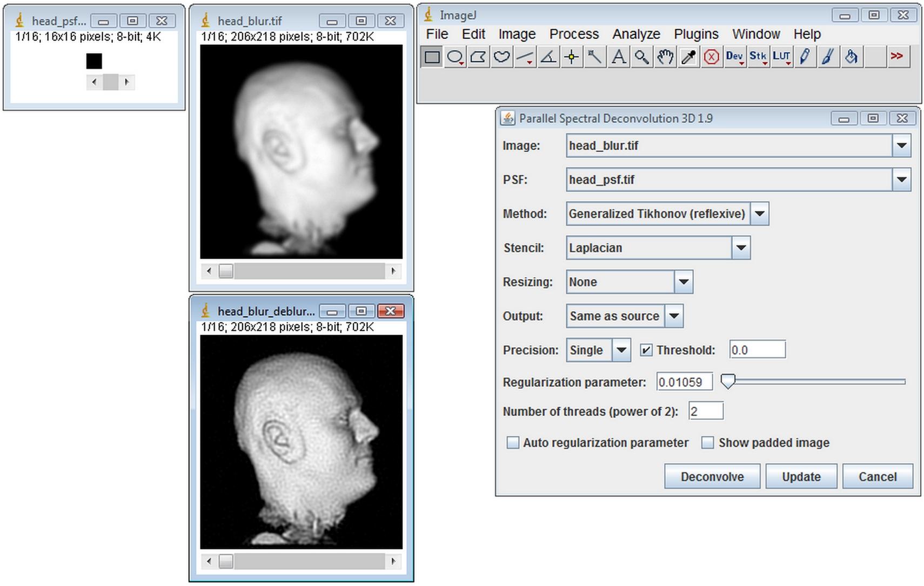Enable Auto regularization parameter
924x586 pixels.
tap(512, 443)
